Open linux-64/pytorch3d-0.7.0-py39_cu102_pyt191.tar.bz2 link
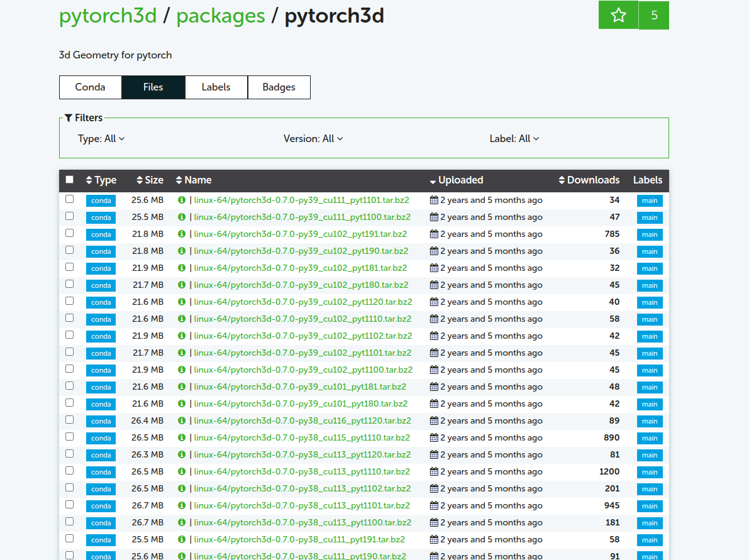The height and width of the screenshot is (560, 749). [x=301, y=234]
